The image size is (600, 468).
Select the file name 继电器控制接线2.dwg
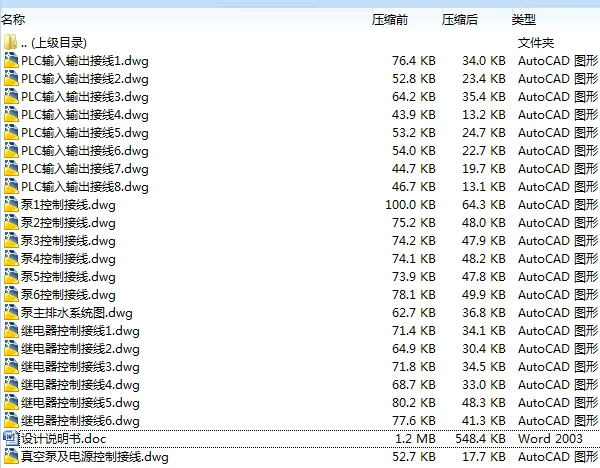[80, 349]
